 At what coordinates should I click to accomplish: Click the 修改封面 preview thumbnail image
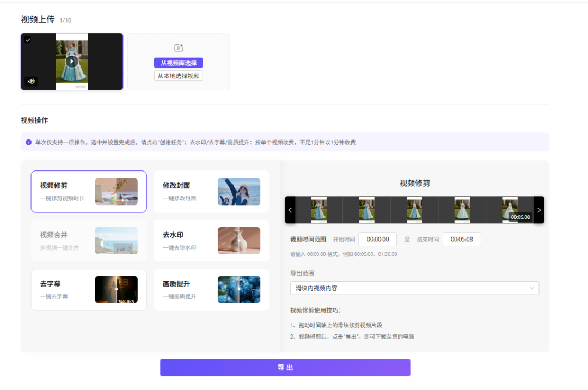239,192
